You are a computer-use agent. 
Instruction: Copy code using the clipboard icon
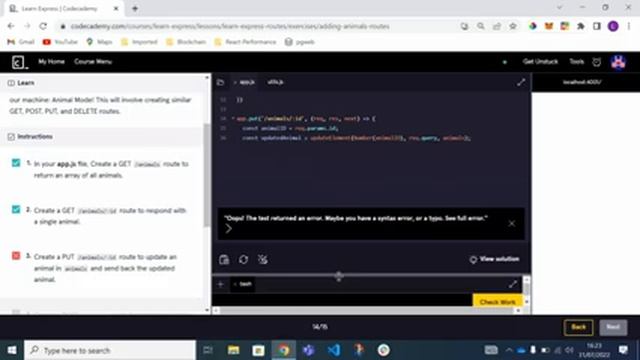[x=224, y=260]
